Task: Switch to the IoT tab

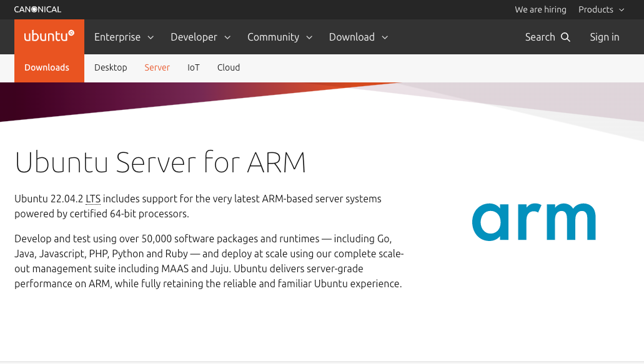Action: pos(194,67)
